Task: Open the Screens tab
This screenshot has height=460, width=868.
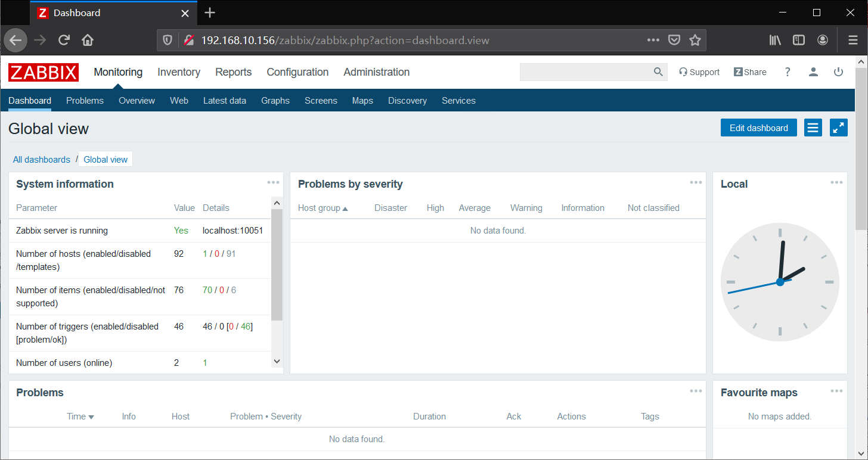Action: click(x=321, y=101)
